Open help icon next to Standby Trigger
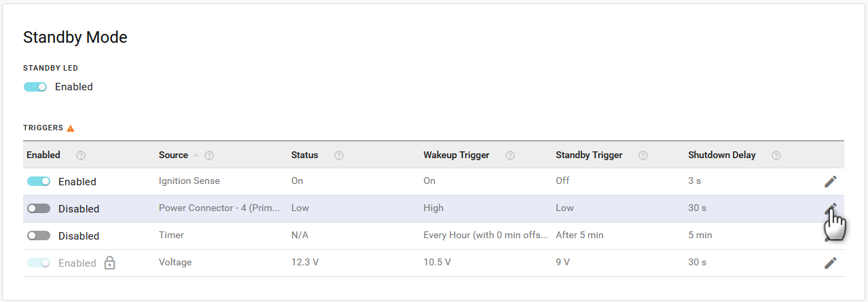The image size is (868, 302). click(643, 155)
